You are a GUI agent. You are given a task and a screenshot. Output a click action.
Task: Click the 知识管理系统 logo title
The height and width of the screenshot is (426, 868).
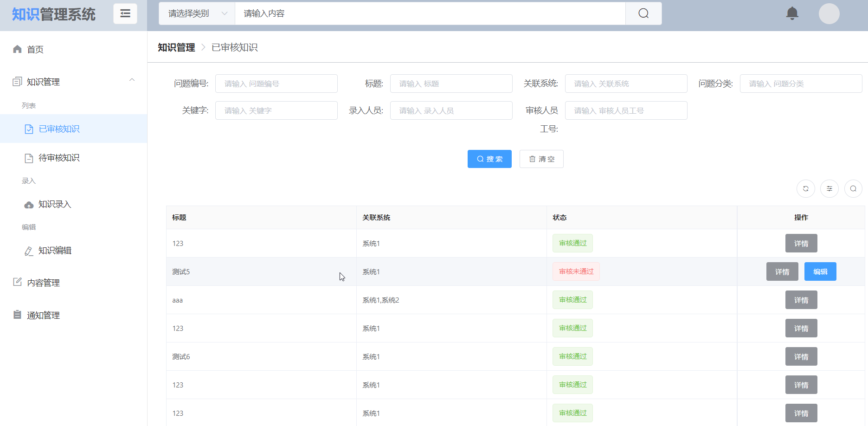(x=54, y=14)
